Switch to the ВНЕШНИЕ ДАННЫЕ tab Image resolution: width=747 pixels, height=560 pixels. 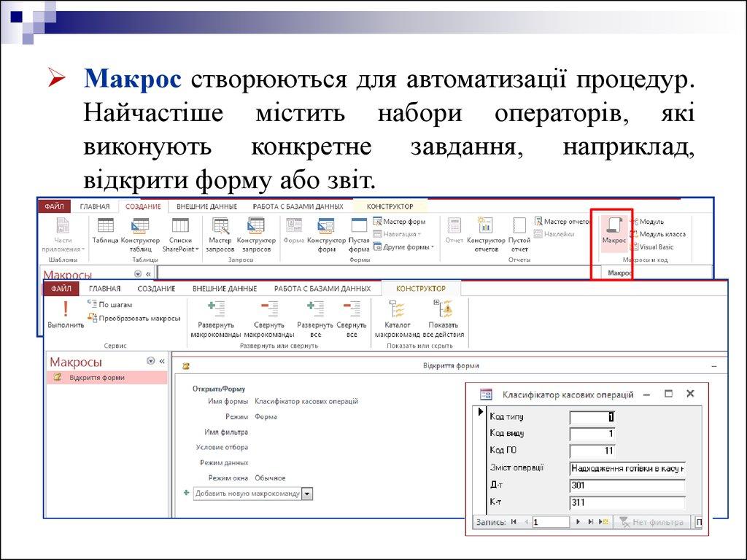(221, 289)
